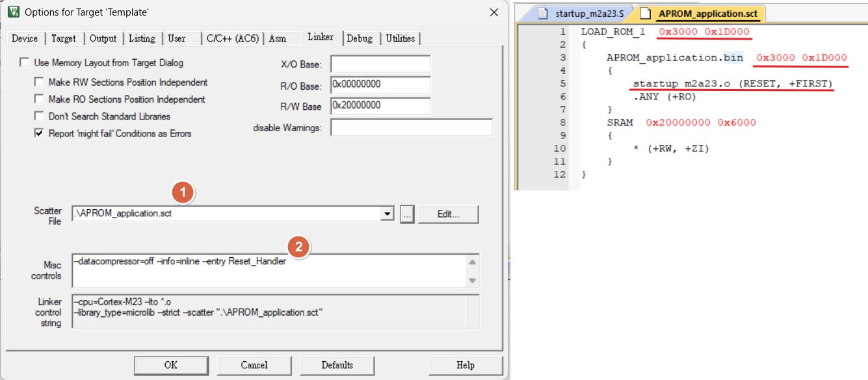Click the Edit... scatter file button

click(x=448, y=214)
